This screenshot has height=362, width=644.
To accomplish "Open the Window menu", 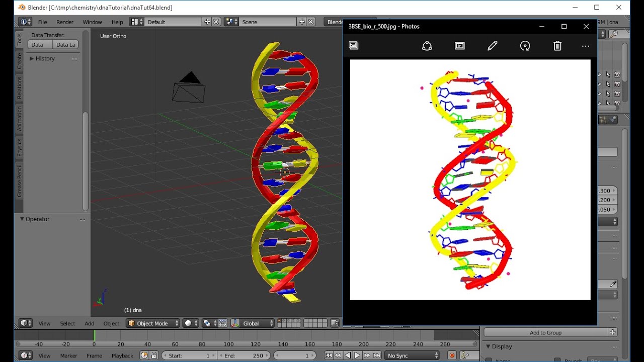I will tap(92, 22).
